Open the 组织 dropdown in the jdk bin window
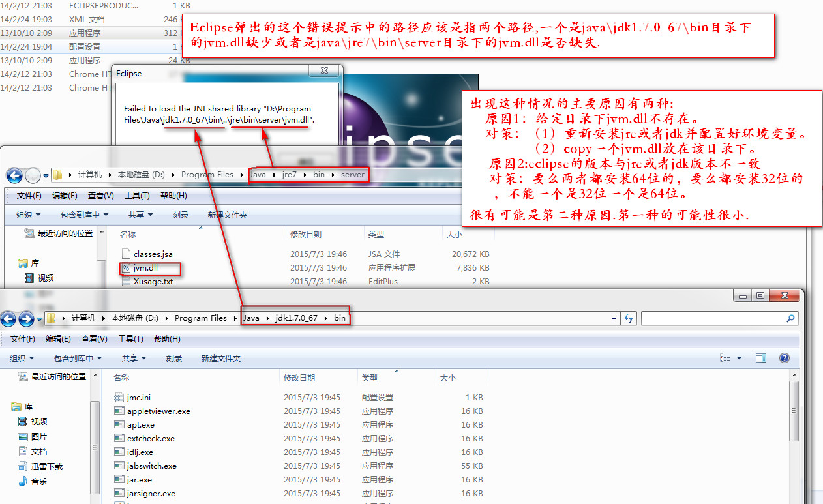This screenshot has height=504, width=823. [x=22, y=358]
